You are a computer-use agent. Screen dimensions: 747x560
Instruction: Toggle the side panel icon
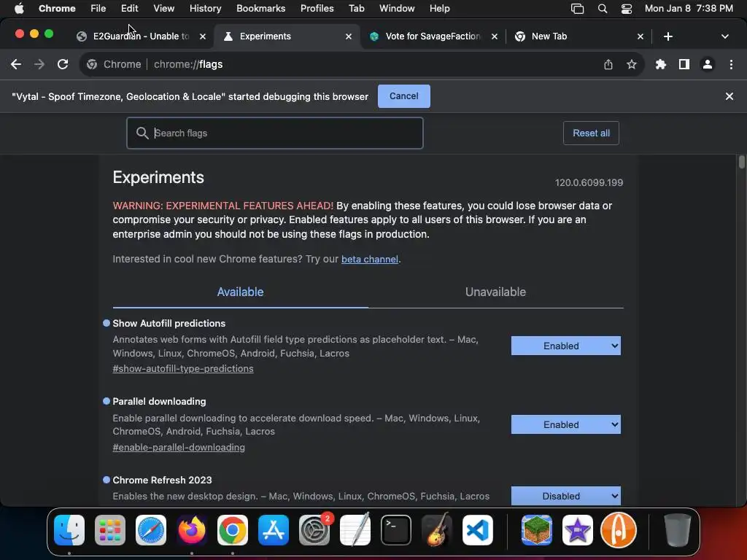coord(684,64)
